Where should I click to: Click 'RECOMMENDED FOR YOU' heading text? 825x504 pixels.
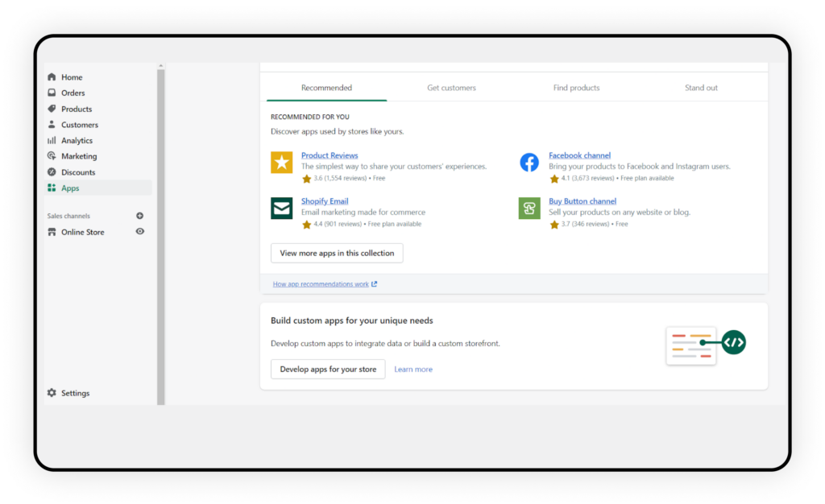310,117
